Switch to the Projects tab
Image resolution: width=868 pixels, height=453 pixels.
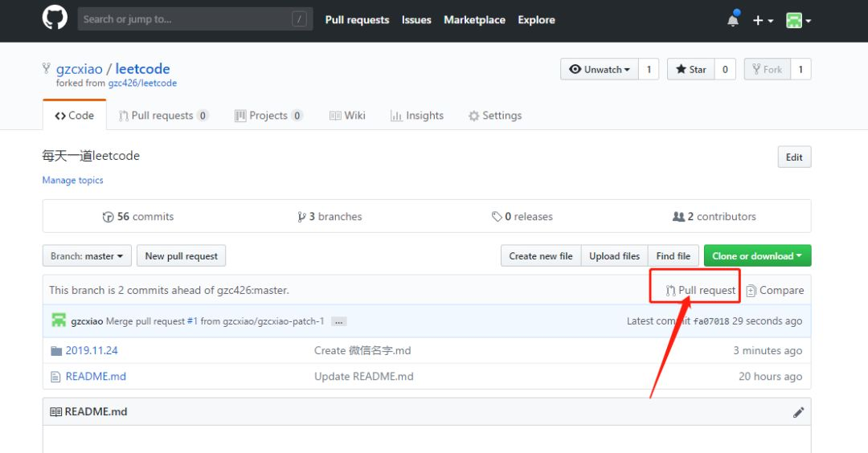[269, 115]
